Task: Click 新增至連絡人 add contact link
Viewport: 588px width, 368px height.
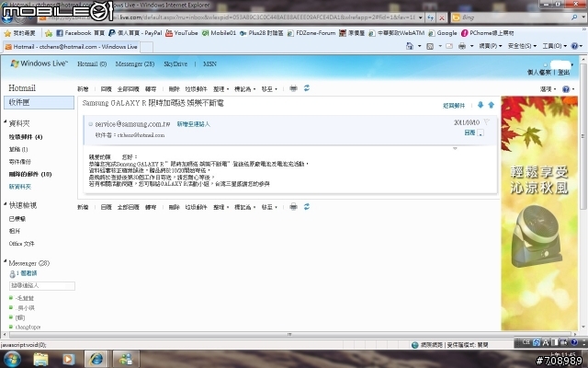Action: pyautogui.click(x=194, y=124)
